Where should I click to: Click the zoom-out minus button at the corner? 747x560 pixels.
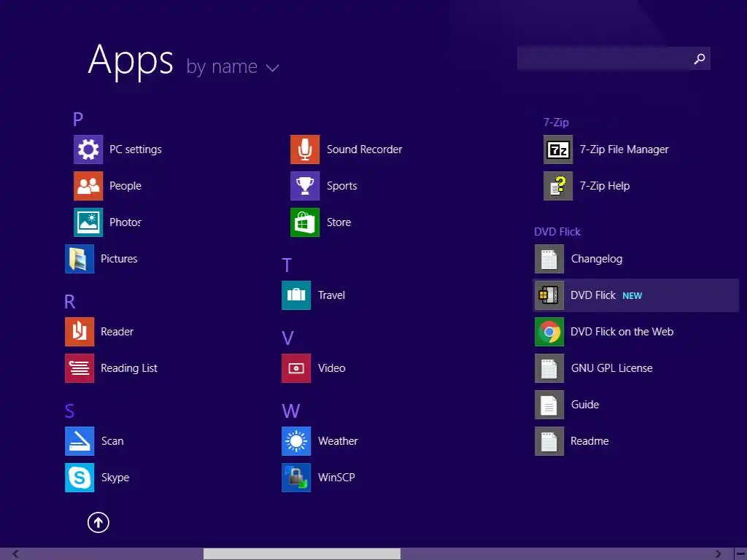tap(740, 554)
